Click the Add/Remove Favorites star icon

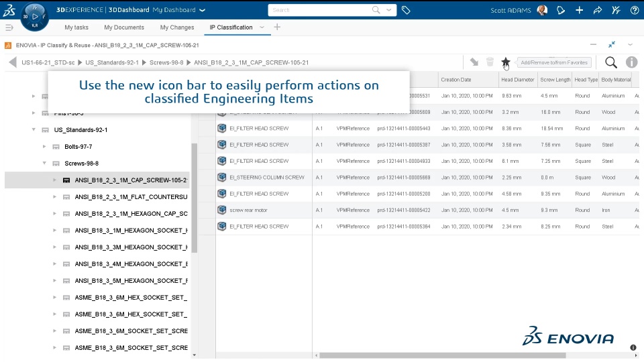[x=505, y=62]
